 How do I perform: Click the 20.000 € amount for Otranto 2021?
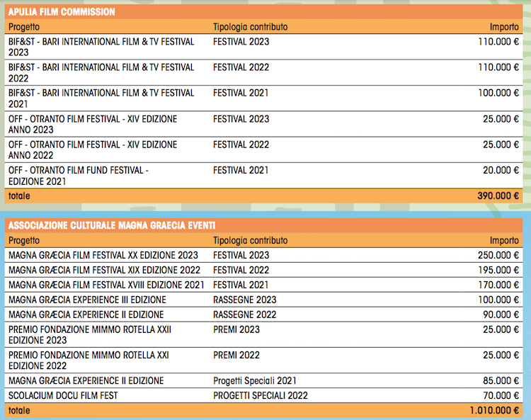[x=501, y=170]
